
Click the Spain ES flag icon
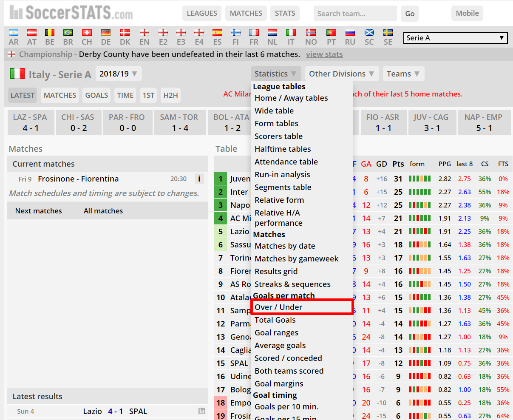pyautogui.click(x=217, y=32)
